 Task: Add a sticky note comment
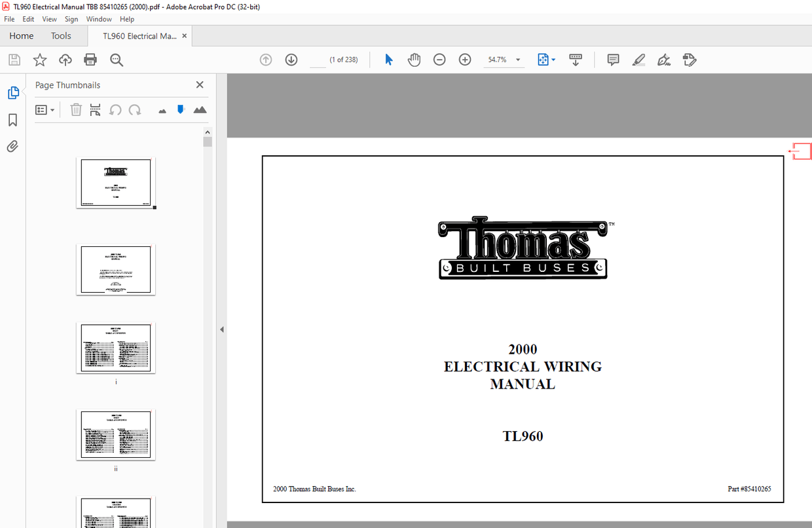click(612, 60)
